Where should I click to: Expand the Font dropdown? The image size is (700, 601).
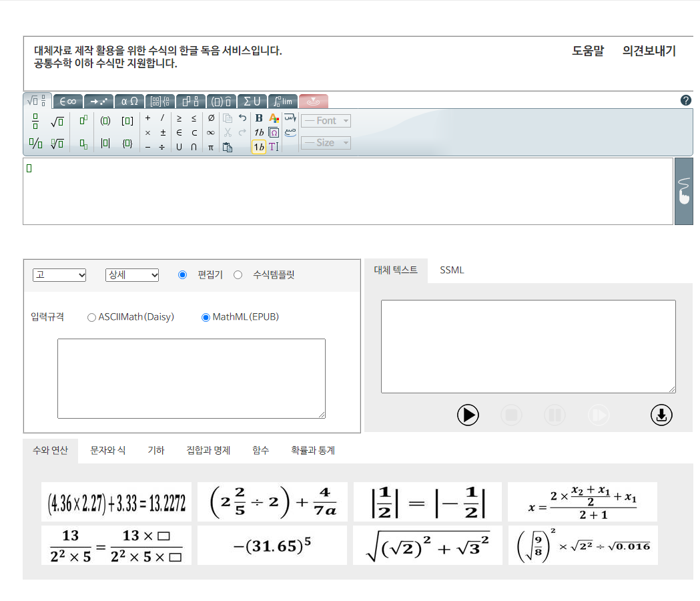pyautogui.click(x=326, y=121)
